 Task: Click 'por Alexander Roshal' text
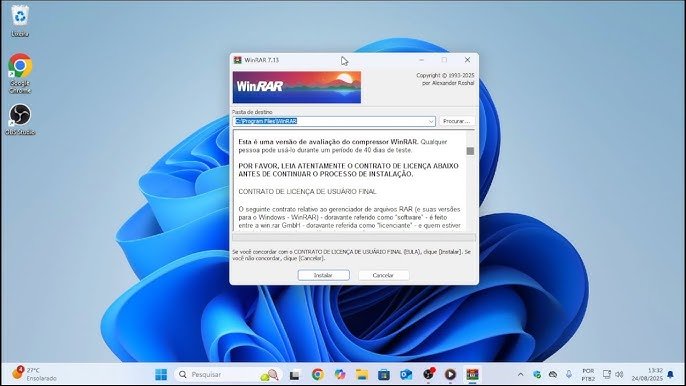coord(448,83)
